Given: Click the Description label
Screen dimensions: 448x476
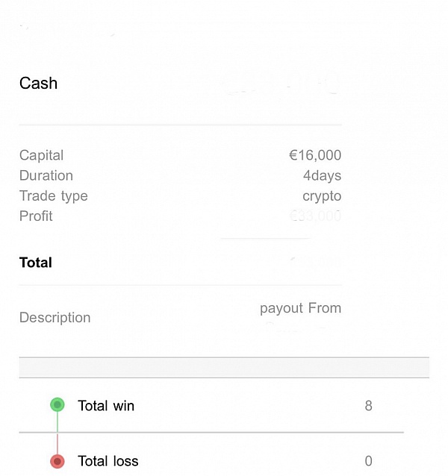Looking at the screenshot, I should coord(55,318).
